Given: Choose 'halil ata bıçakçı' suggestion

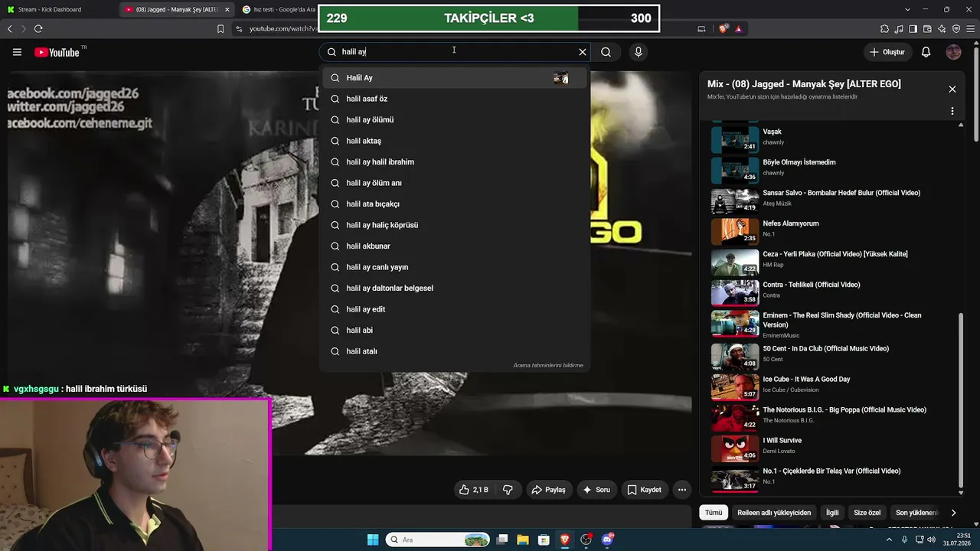Looking at the screenshot, I should 455,204.
